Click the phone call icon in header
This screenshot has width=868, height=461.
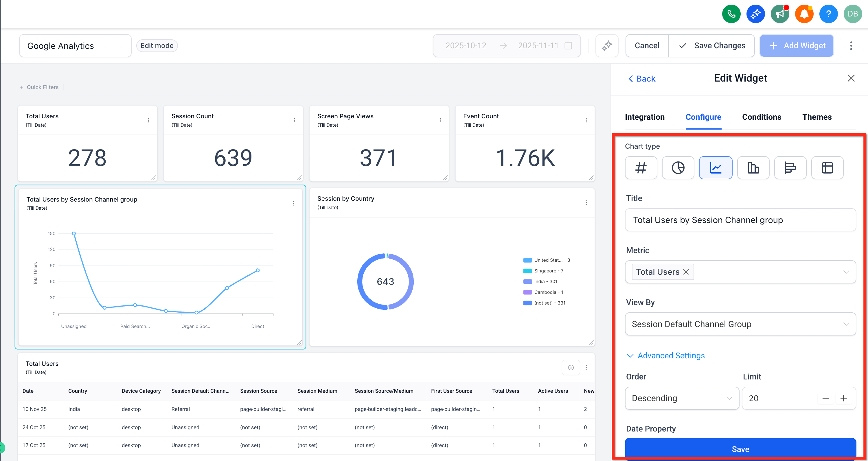731,14
